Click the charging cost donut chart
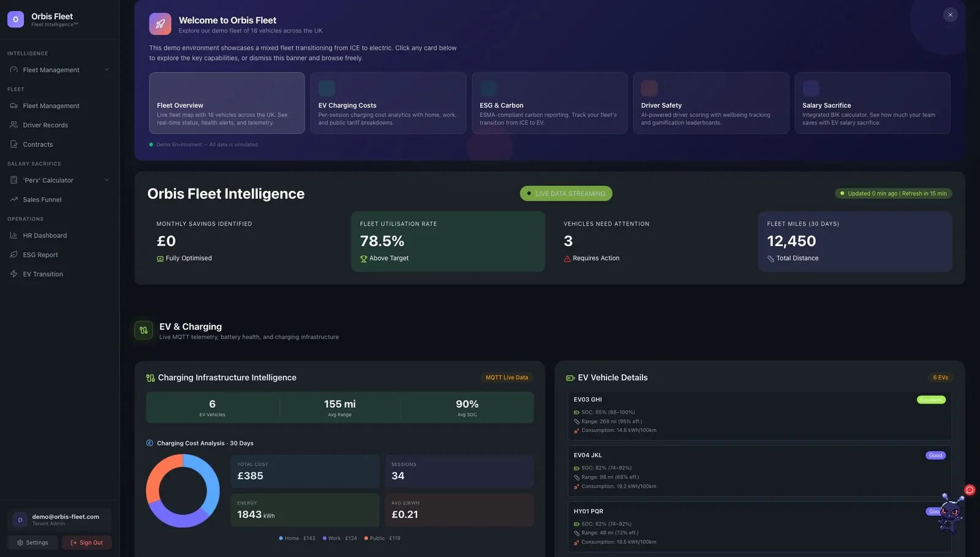 point(182,490)
